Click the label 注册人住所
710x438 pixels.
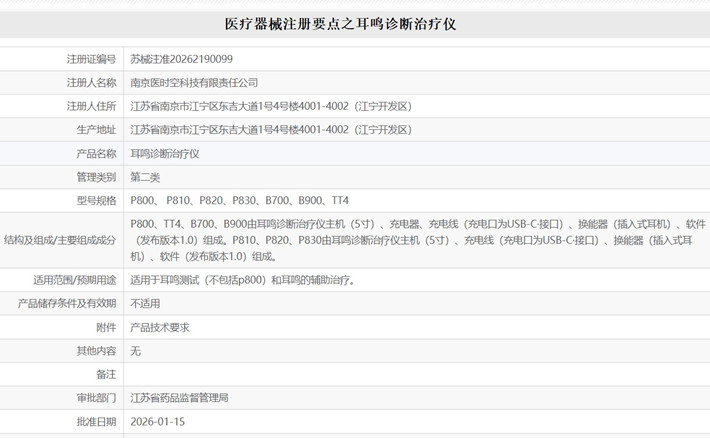[91, 106]
